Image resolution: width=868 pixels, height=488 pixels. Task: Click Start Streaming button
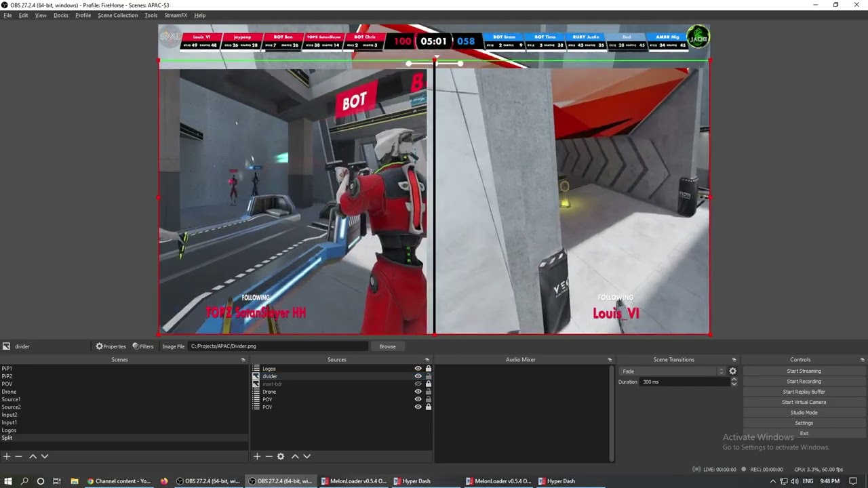click(x=804, y=371)
